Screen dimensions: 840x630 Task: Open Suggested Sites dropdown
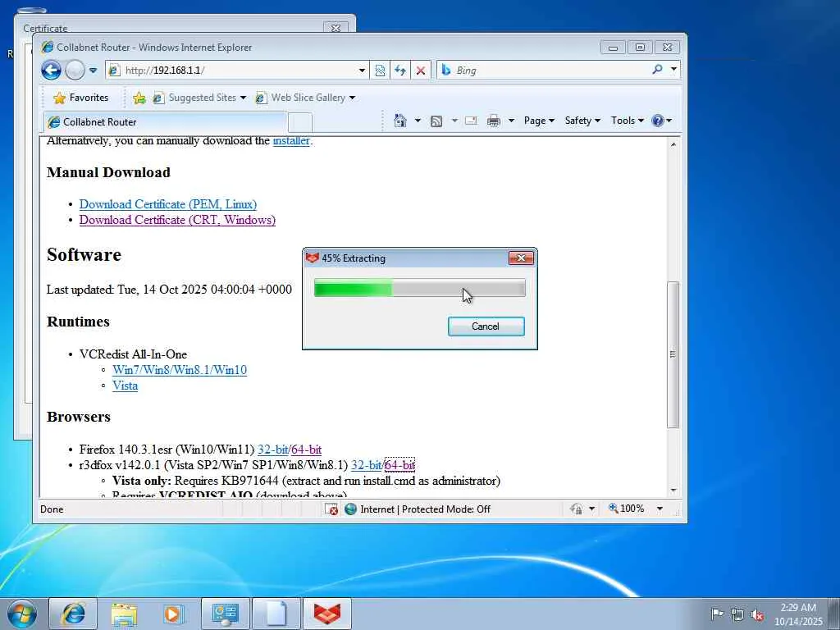pos(199,98)
